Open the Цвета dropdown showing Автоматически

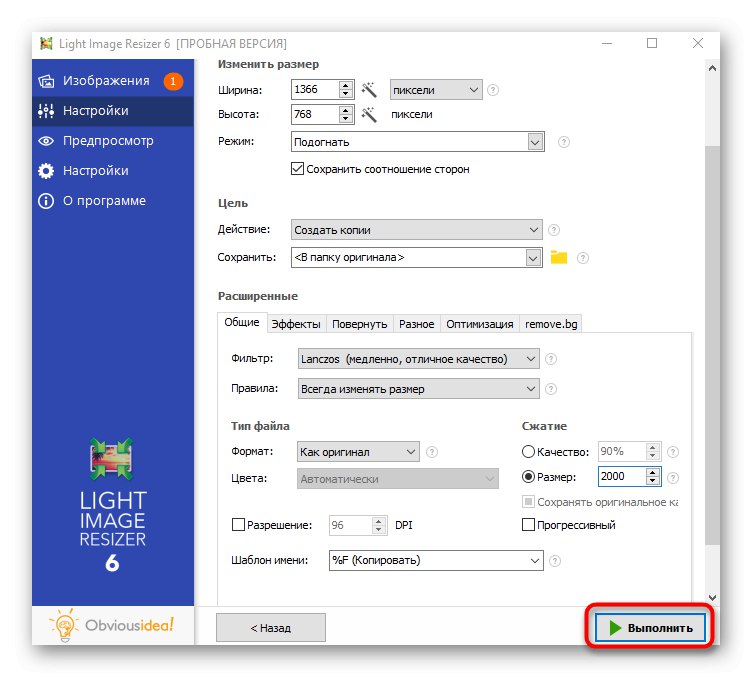pyautogui.click(x=398, y=479)
